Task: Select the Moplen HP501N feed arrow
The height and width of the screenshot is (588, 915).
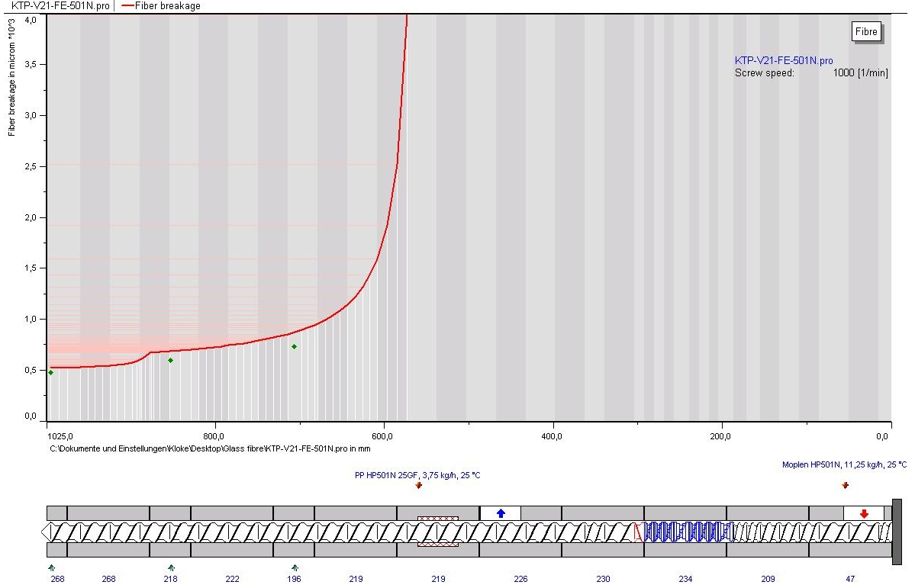Action: (x=845, y=485)
